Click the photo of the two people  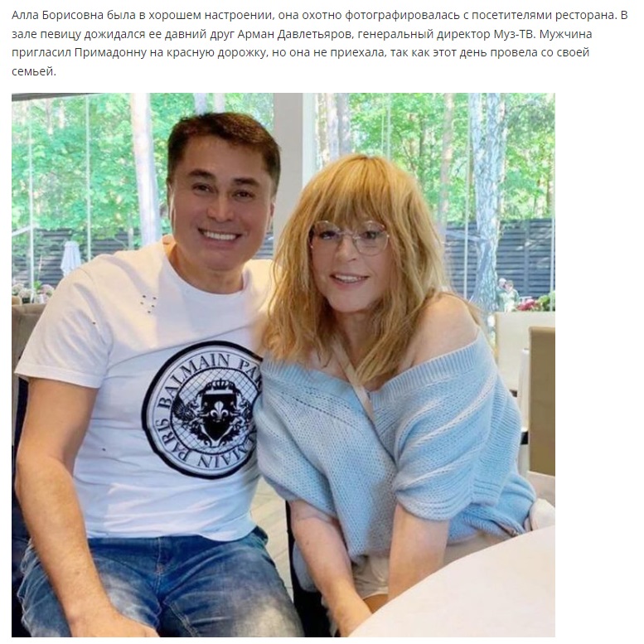click(x=283, y=365)
